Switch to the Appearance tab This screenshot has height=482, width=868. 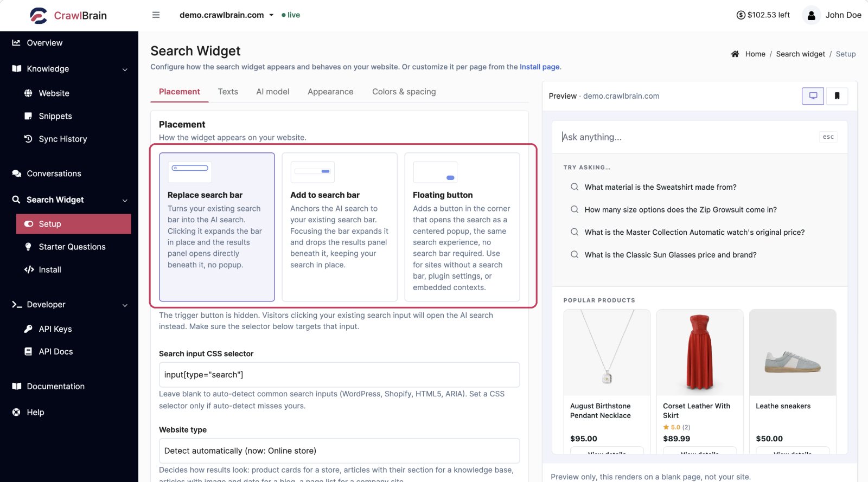(330, 92)
